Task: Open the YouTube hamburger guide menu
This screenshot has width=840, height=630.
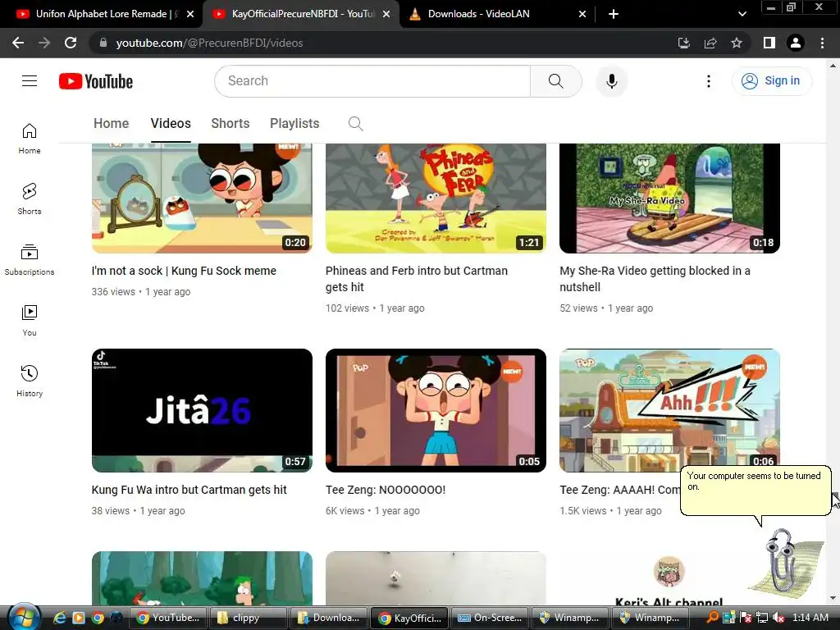Action: point(30,81)
